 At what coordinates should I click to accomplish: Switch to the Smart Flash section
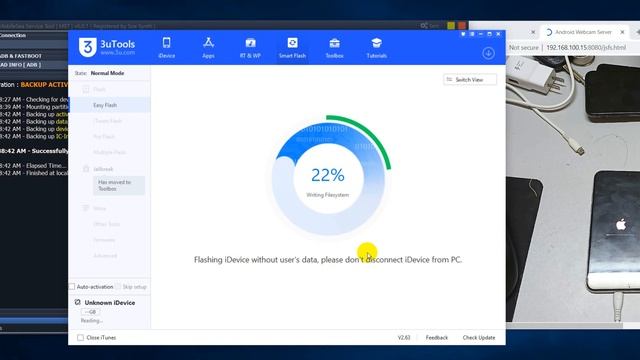point(292,48)
